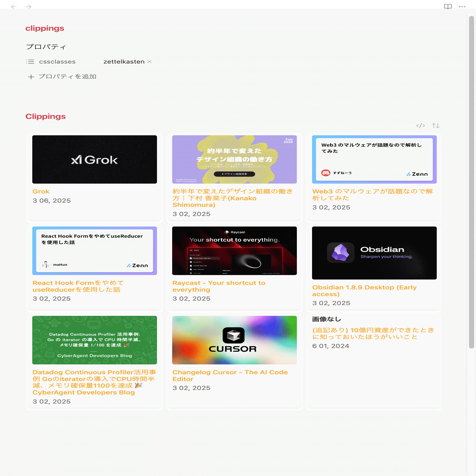Open Datadog Continuous Profiler活用事例 link

click(x=94, y=382)
